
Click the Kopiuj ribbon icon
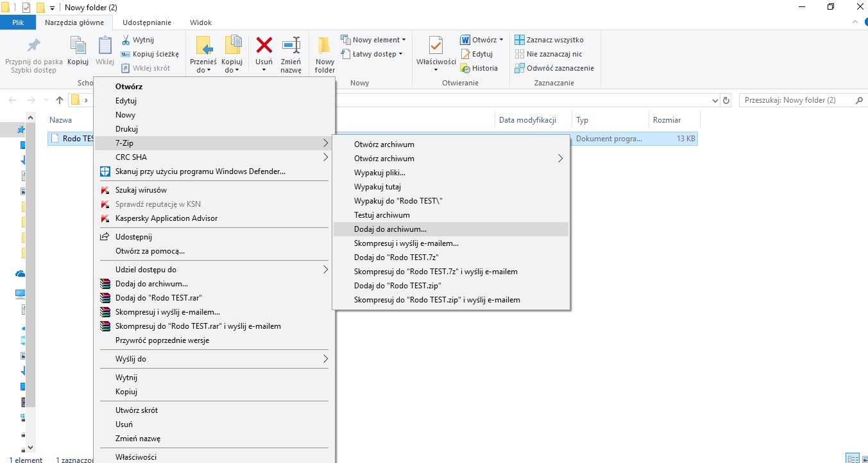click(78, 46)
